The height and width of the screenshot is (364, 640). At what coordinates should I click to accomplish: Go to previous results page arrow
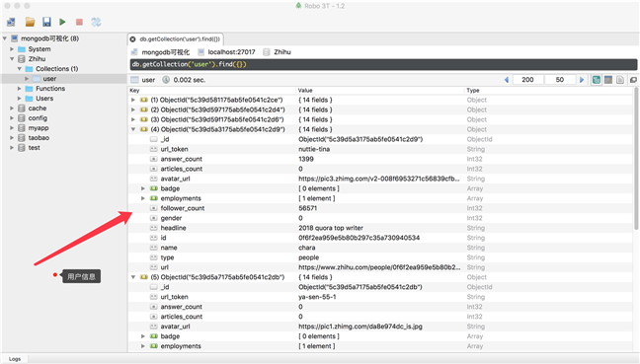click(x=507, y=80)
